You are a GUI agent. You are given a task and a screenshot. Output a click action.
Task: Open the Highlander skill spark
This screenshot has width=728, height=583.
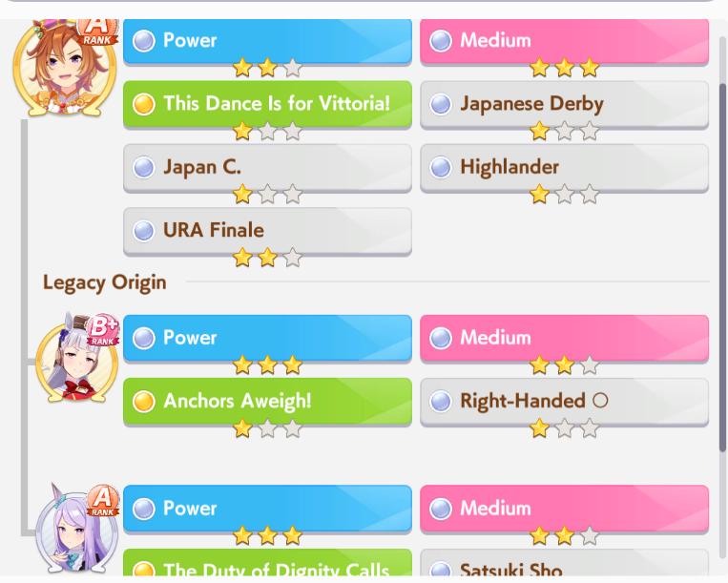point(564,168)
